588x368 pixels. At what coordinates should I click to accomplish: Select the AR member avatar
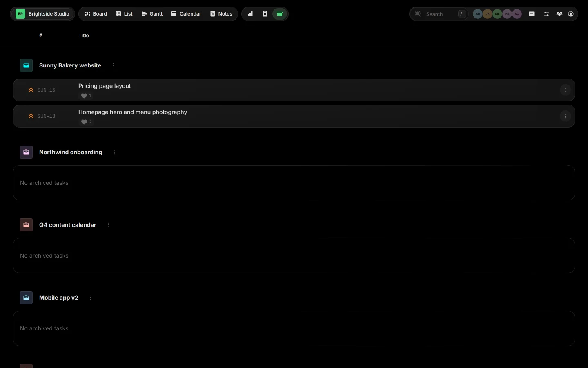coord(478,14)
